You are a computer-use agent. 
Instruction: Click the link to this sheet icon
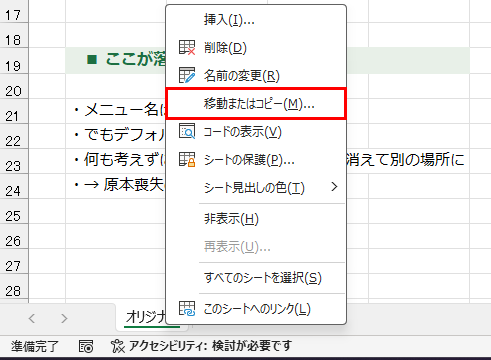[187, 308]
